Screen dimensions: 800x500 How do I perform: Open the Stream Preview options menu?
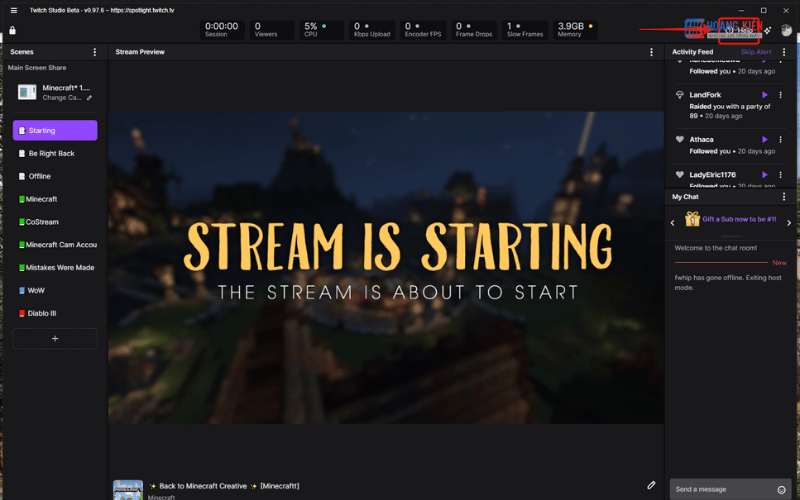pos(651,52)
